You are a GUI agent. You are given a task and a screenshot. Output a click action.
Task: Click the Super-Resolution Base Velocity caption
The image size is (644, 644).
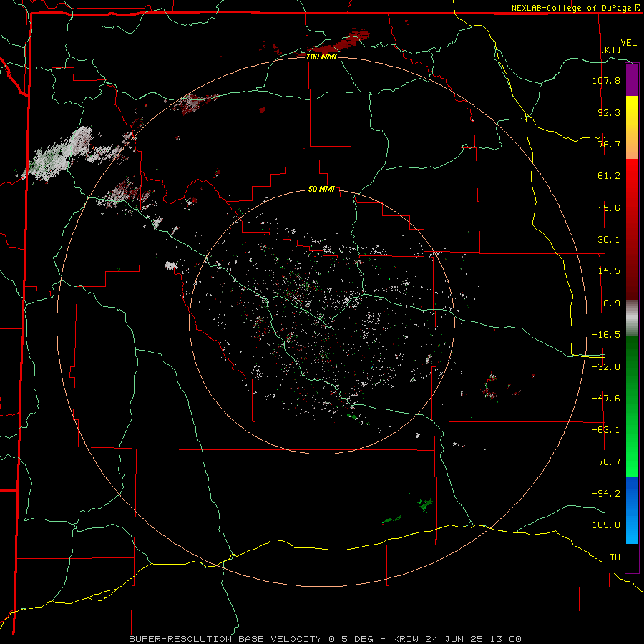(326, 639)
